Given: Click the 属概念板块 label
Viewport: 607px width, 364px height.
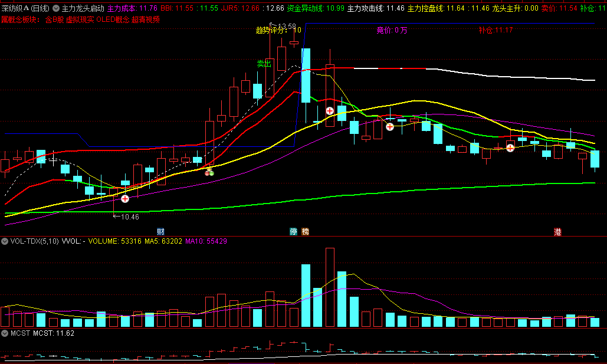Looking at the screenshot, I should tap(19, 19).
